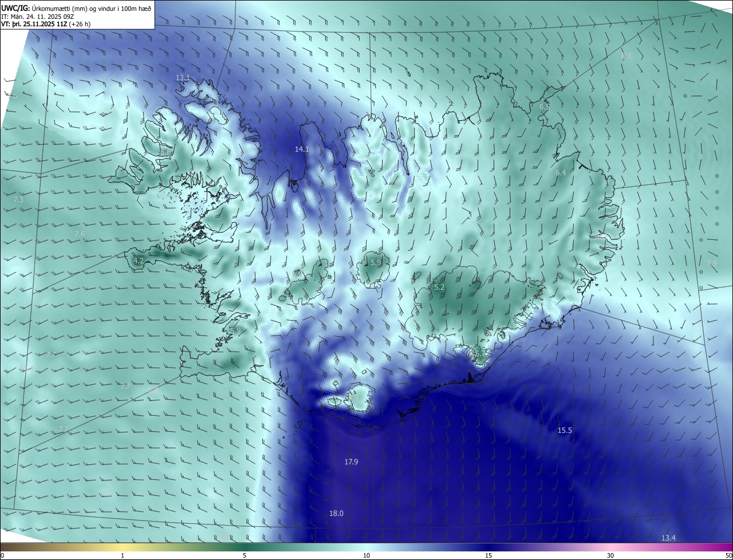This screenshot has height=560, width=733.
Task: Click the 'VT: Þri. 25.11.2025 11Z' line
Action: [x=46, y=24]
